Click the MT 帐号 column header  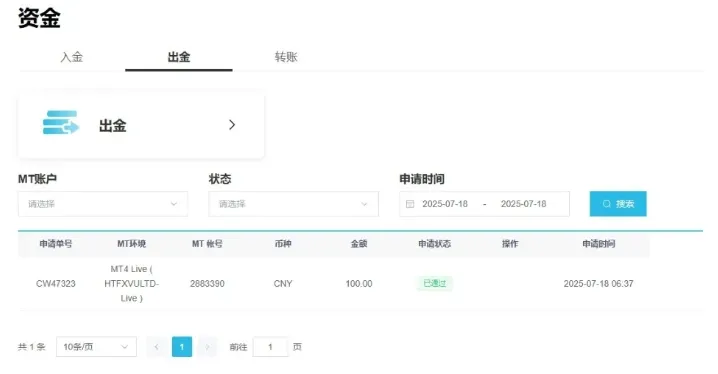click(x=207, y=244)
